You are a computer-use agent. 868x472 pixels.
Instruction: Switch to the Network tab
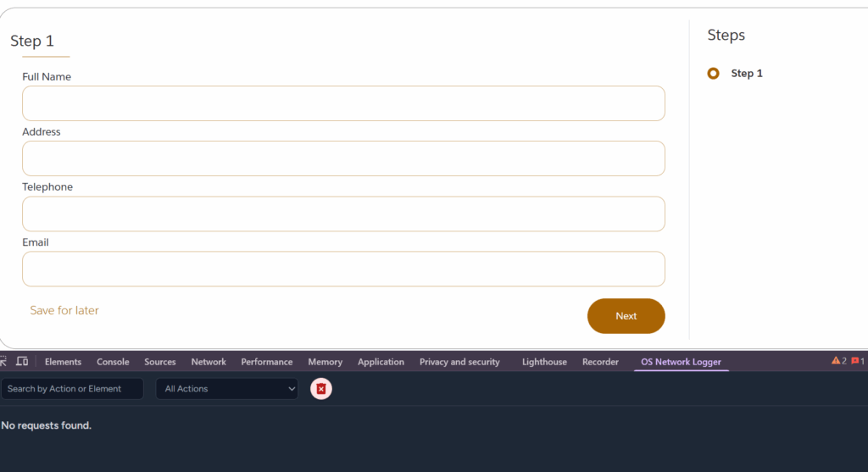click(209, 362)
